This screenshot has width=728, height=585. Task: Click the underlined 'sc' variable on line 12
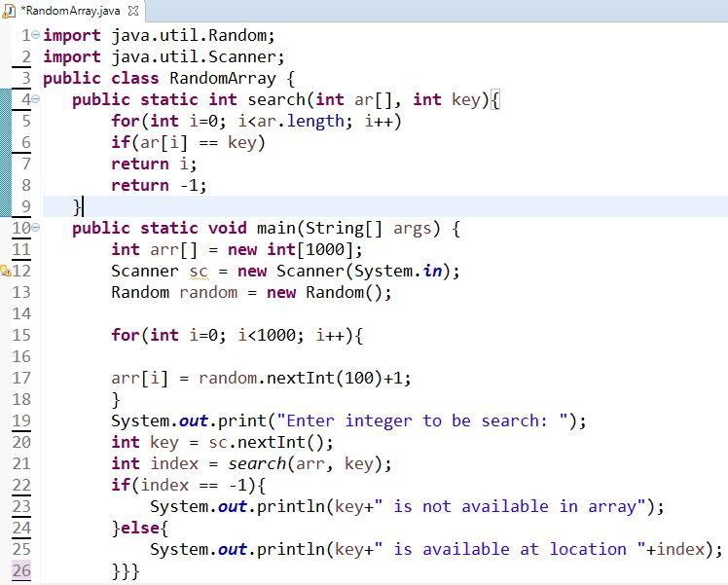click(199, 272)
